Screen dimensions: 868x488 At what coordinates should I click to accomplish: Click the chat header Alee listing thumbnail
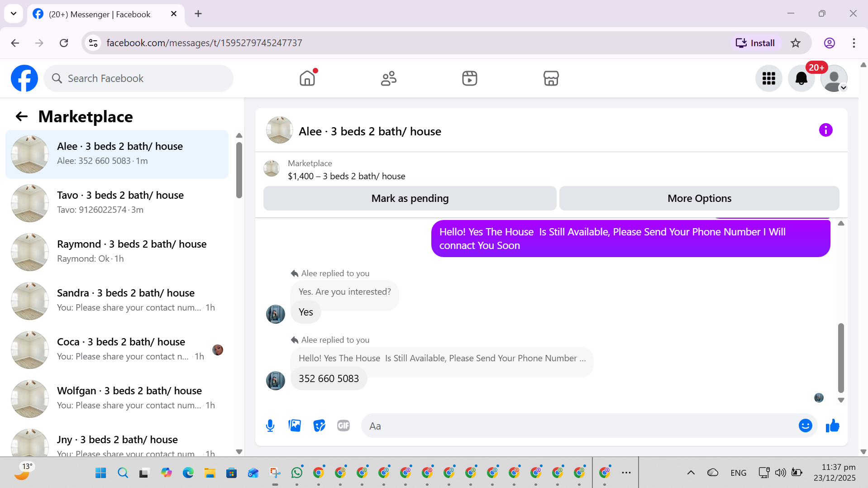(279, 130)
